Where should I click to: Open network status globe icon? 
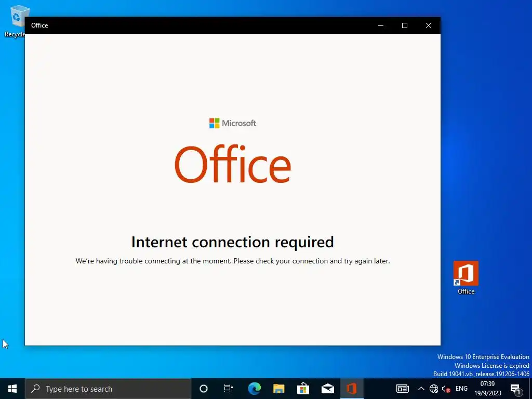(x=434, y=389)
